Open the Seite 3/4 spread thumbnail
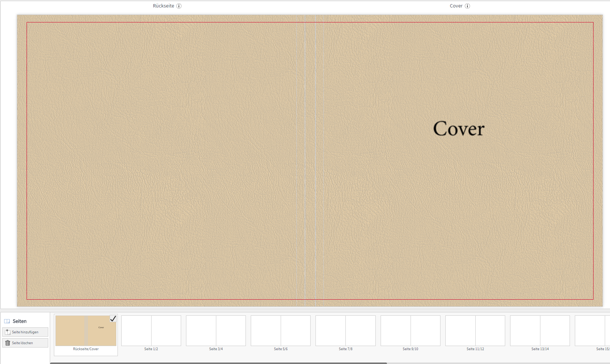Screen dimensions: 610x364 [216, 331]
